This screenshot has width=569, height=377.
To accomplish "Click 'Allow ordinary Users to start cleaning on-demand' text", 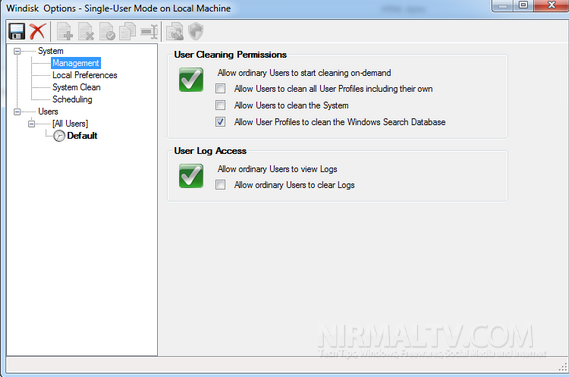I will tap(304, 73).
